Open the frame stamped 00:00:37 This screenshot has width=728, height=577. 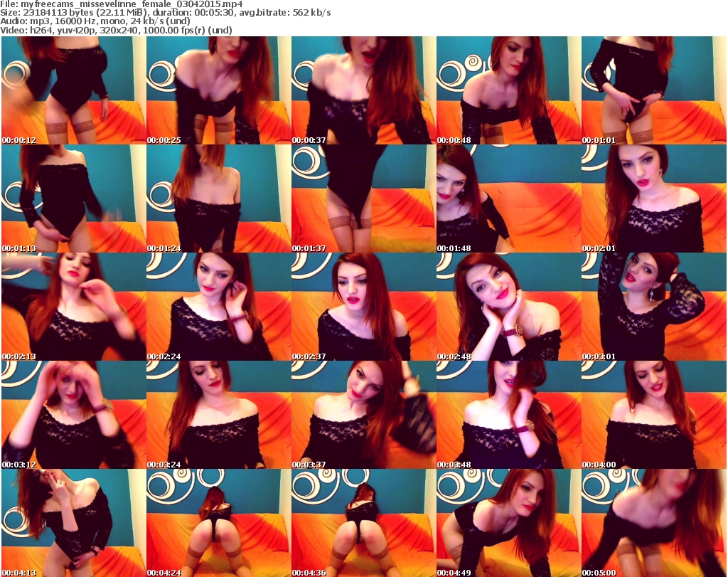(363, 90)
